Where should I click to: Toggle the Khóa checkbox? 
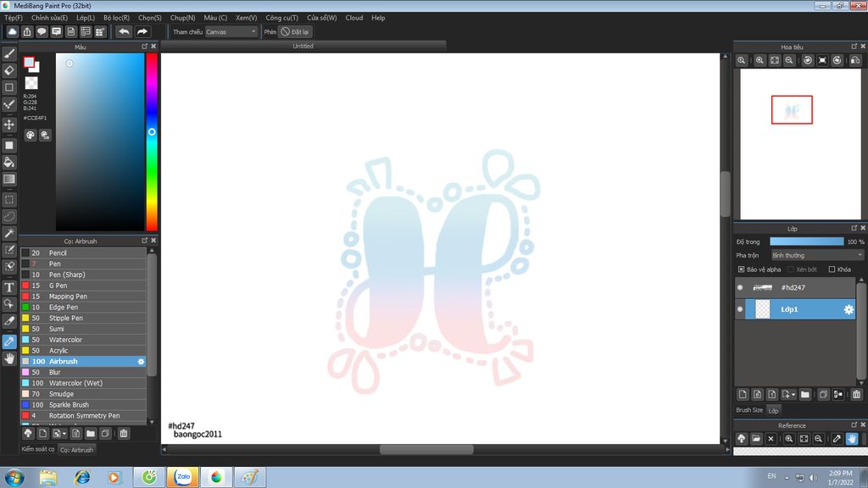832,269
